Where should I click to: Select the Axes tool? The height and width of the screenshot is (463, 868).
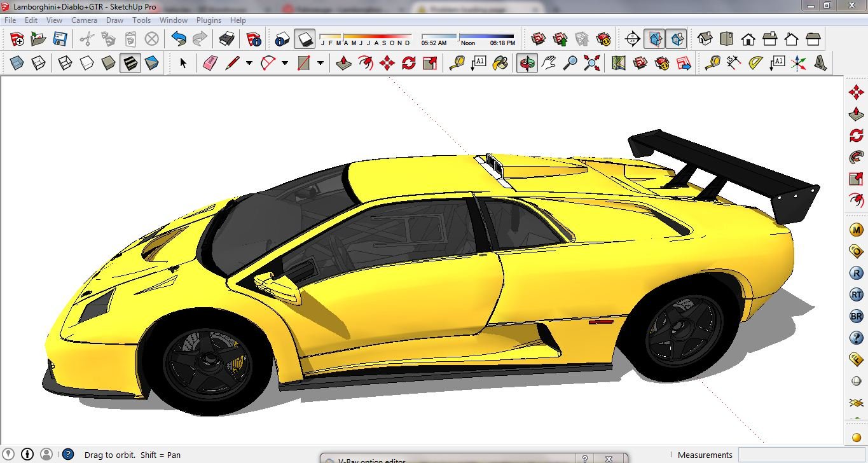799,63
